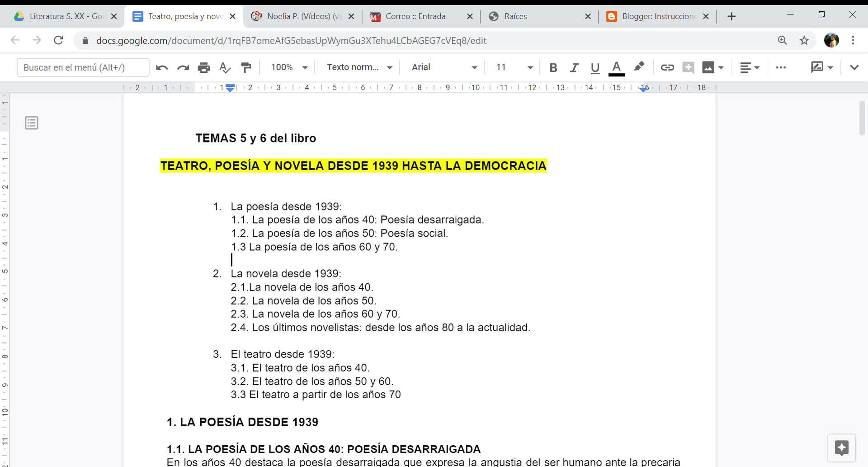Insert an image

[x=708, y=67]
